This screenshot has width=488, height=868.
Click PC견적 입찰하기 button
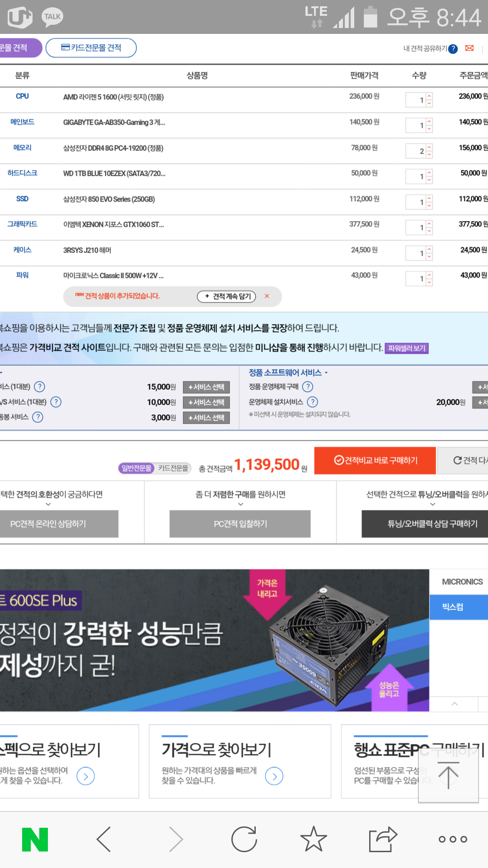pyautogui.click(x=240, y=524)
